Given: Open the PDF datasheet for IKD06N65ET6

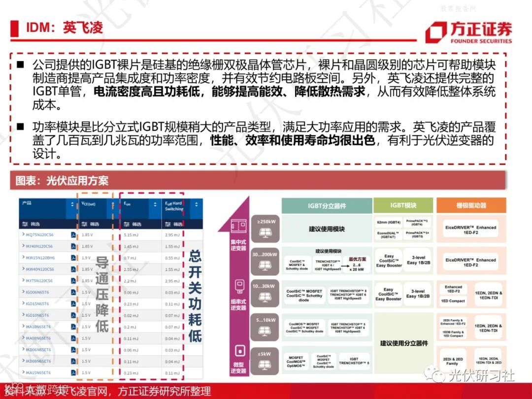Looking at the screenshot, I should coord(73,350).
